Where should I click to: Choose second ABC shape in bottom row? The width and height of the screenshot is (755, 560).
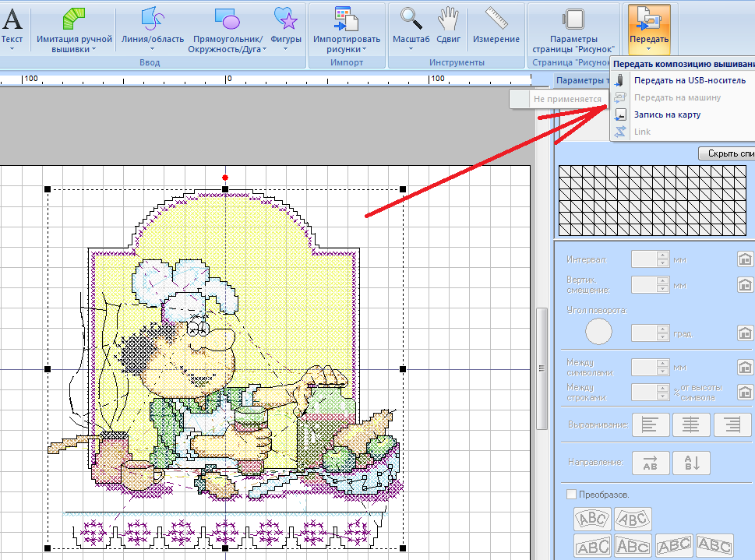[x=633, y=546]
